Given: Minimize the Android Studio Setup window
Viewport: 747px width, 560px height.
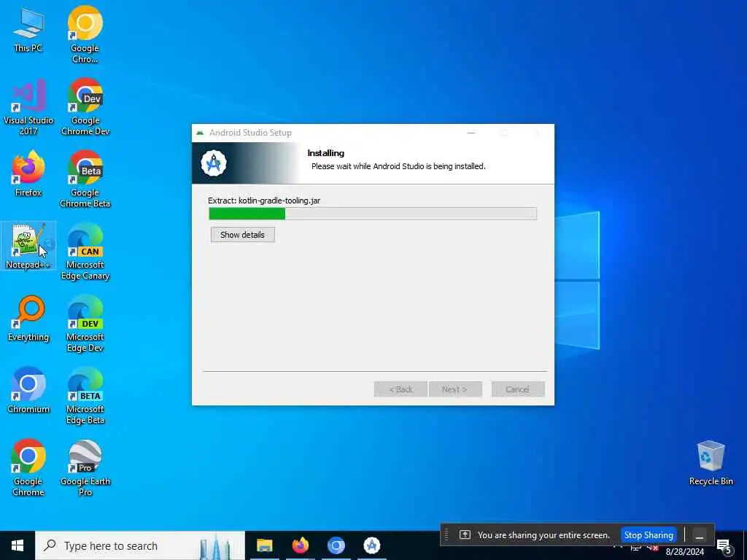Looking at the screenshot, I should point(471,133).
